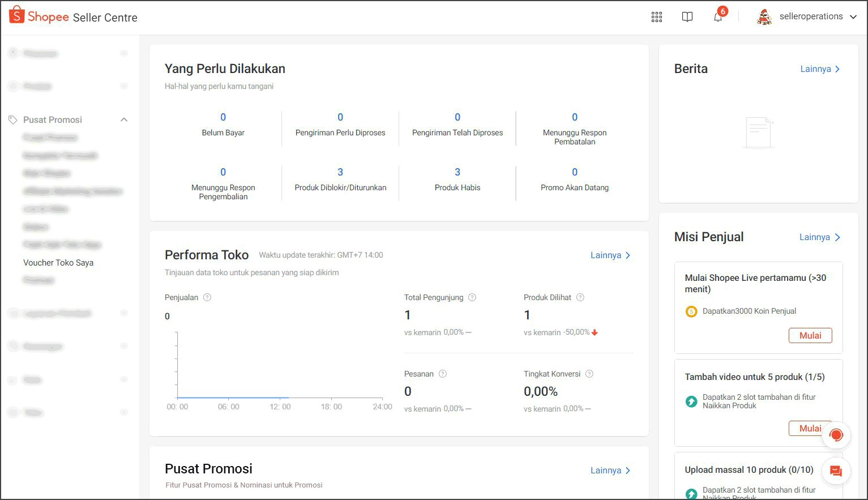View the Produk Habis count of 3
This screenshot has height=500, width=868.
pyautogui.click(x=457, y=172)
